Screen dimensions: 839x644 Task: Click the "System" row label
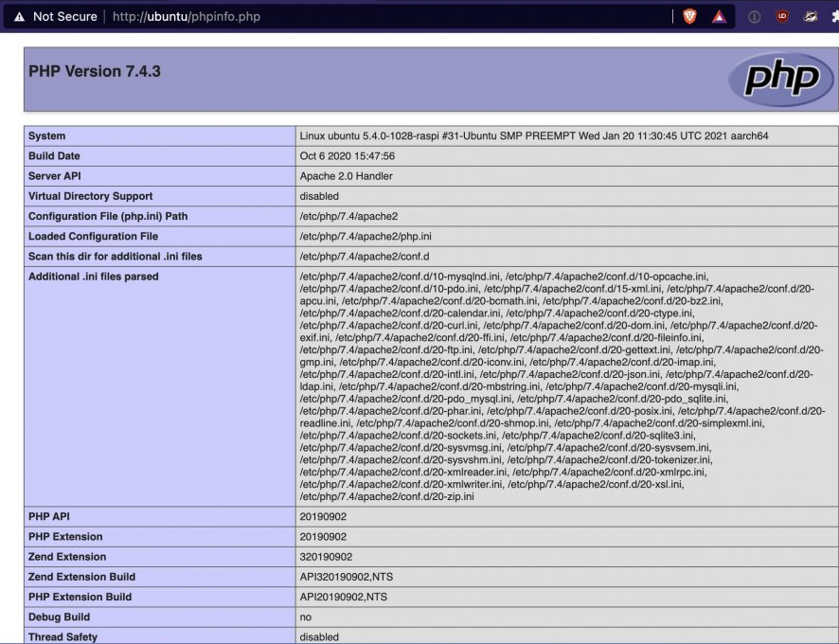pyautogui.click(x=46, y=136)
